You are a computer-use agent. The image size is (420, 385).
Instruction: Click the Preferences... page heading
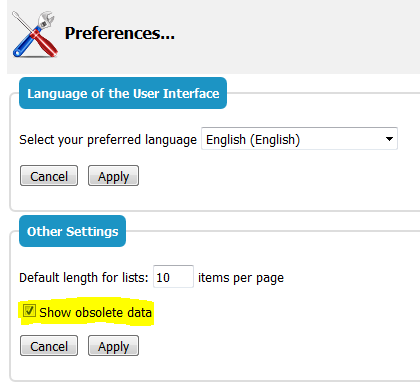pos(120,33)
